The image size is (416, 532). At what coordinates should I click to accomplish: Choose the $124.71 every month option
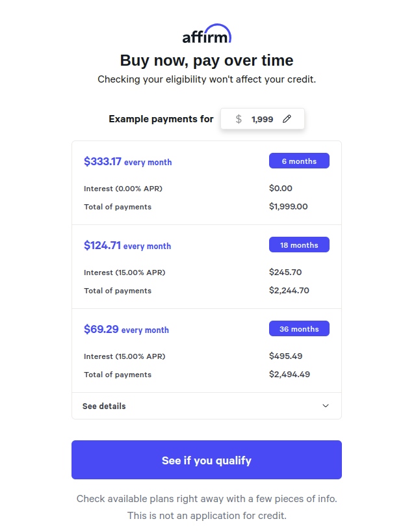click(x=127, y=246)
